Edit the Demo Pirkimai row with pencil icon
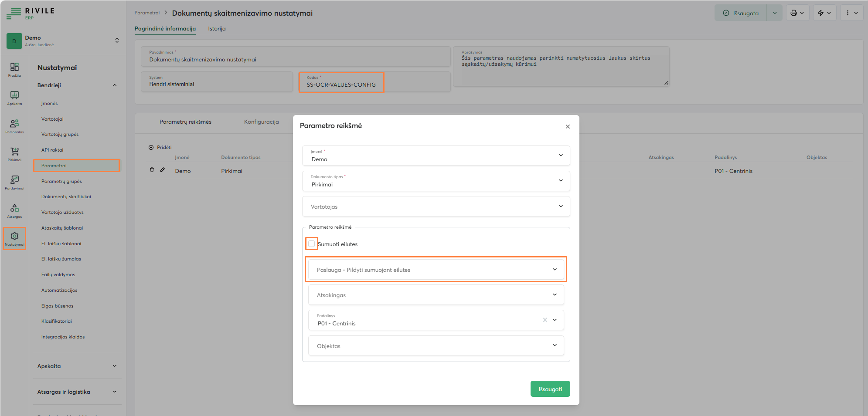 pos(163,170)
